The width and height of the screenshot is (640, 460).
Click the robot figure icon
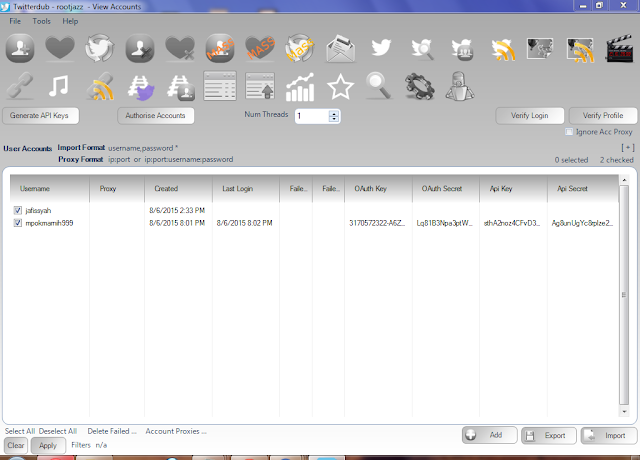(x=460, y=86)
